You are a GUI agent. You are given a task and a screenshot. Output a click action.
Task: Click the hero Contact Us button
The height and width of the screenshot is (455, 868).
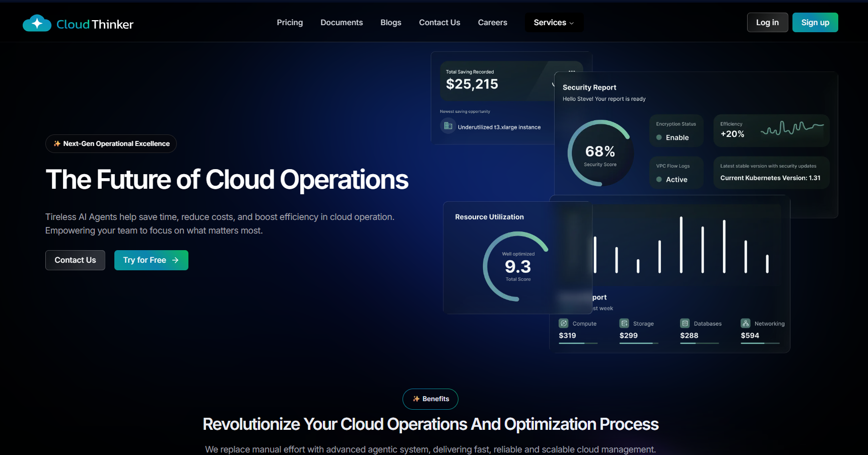pyautogui.click(x=75, y=260)
